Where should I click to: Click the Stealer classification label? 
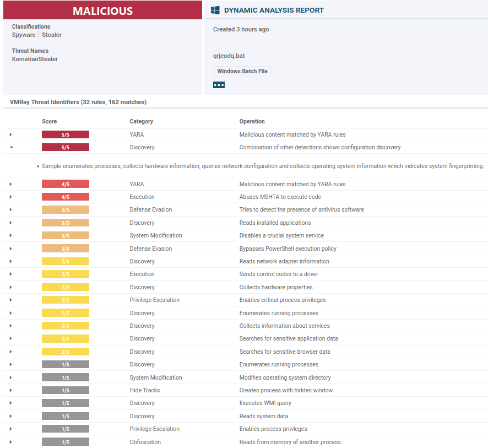[x=52, y=35]
